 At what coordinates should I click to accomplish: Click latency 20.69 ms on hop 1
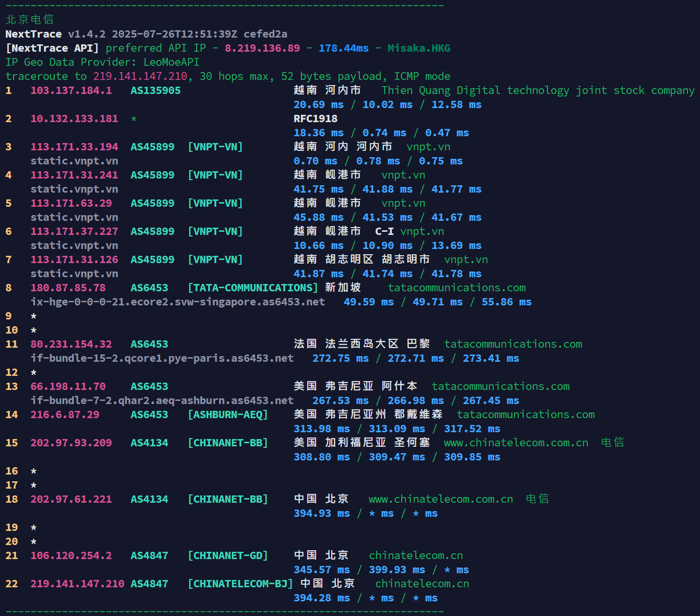pos(319,104)
